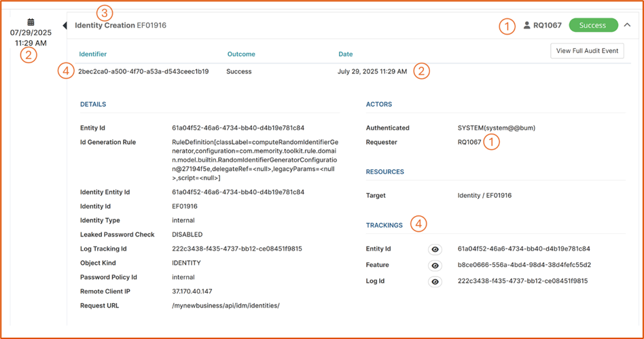Click marker 2 below the 11:29 AM timestamp
Image resolution: width=644 pixels, height=339 pixels.
[28, 56]
